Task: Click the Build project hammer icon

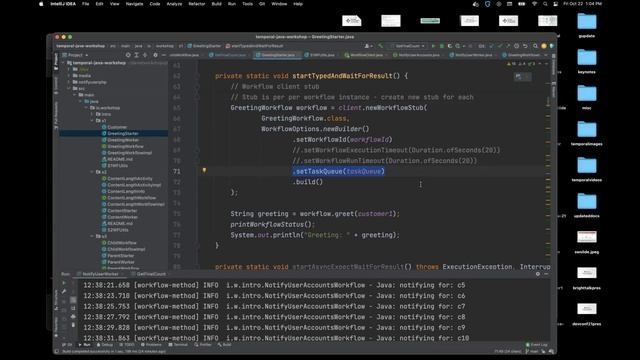Action: coord(380,46)
